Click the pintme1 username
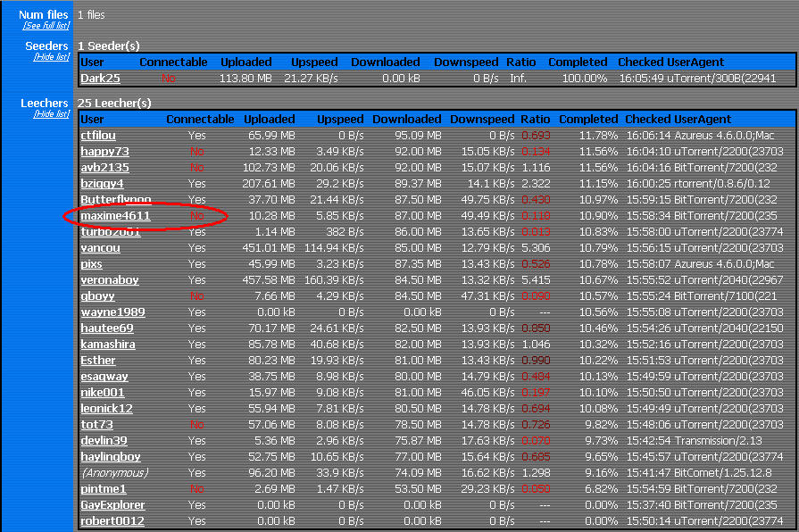Viewport: 799px width, 532px height. [104, 489]
